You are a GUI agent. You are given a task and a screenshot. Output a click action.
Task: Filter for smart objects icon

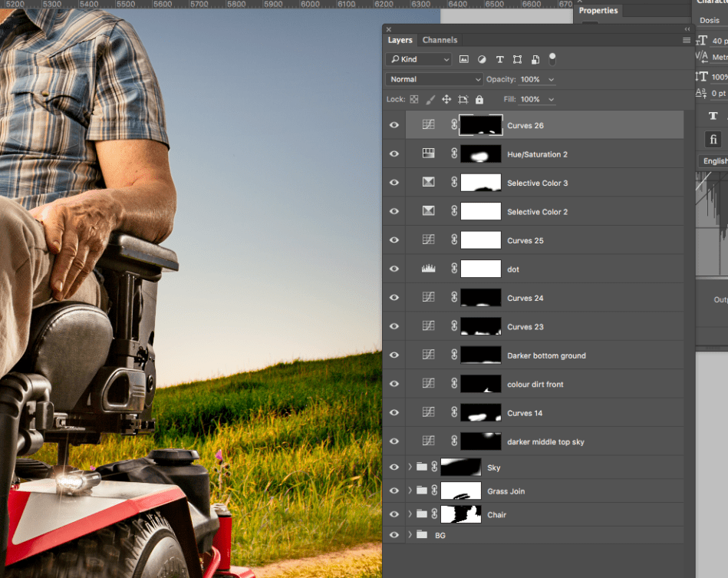point(535,59)
